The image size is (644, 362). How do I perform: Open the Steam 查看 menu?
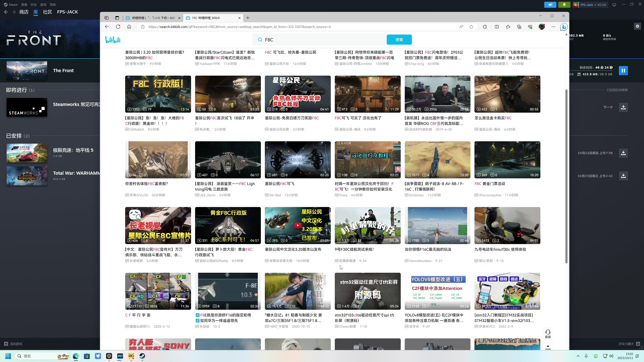coord(24,5)
